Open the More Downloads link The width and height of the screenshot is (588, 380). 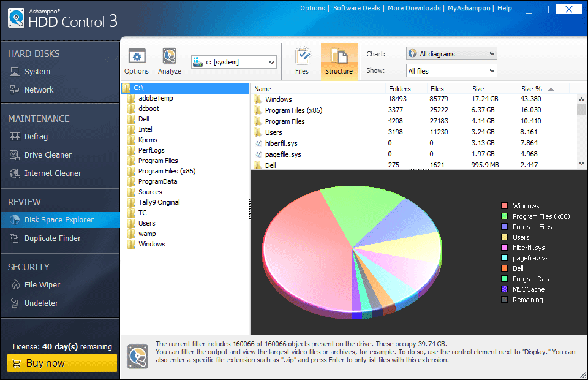[414, 8]
